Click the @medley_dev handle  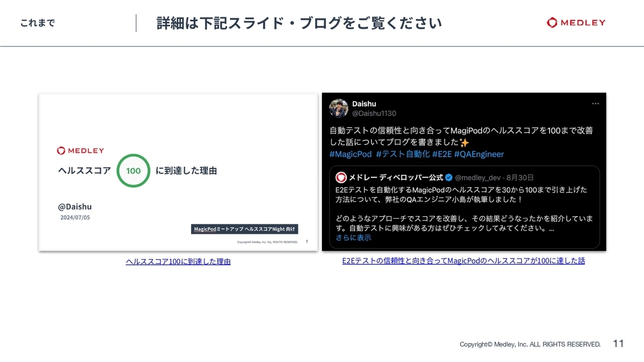pos(477,178)
